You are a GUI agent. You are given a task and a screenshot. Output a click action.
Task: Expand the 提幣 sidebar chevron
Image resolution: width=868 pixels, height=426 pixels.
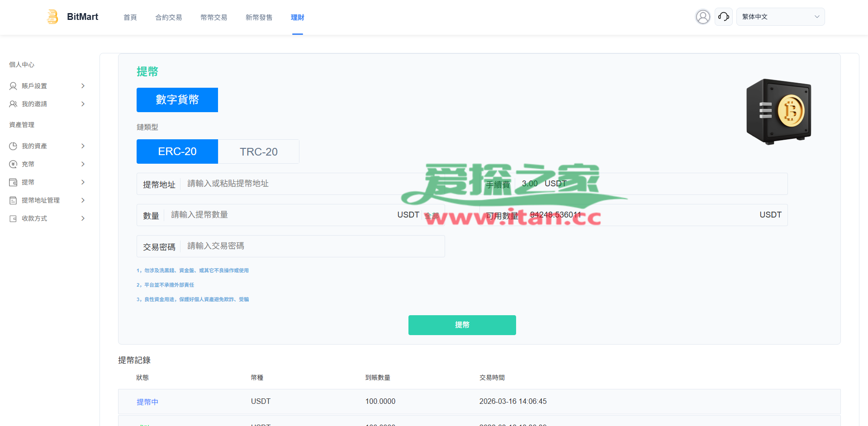point(83,182)
